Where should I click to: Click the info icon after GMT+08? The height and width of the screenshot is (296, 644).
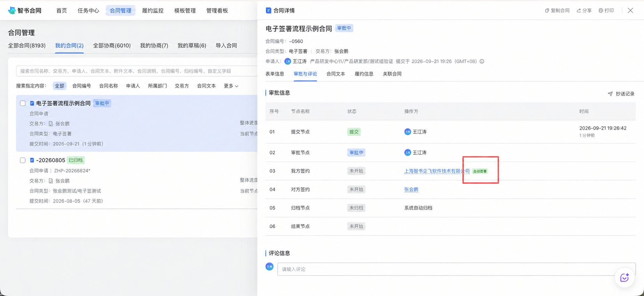point(482,61)
